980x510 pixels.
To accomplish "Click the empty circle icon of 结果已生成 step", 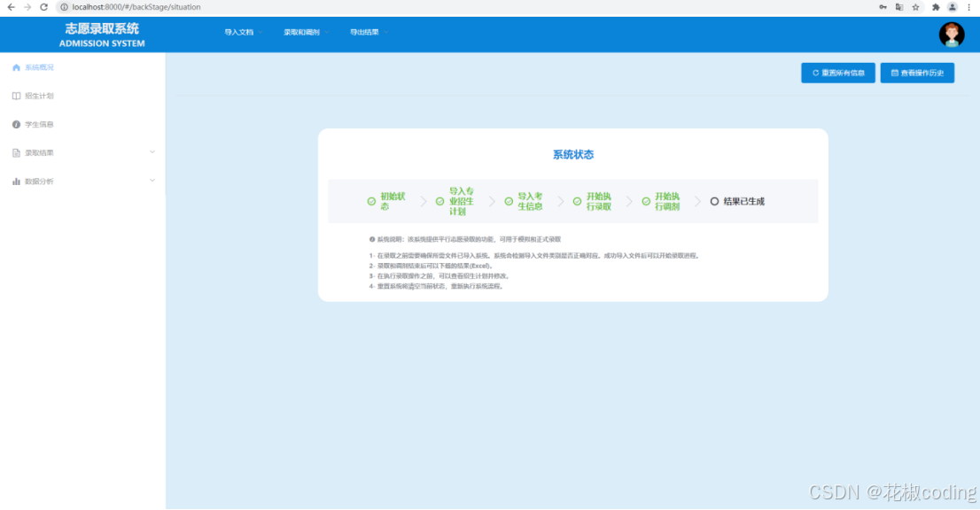I will coord(714,202).
